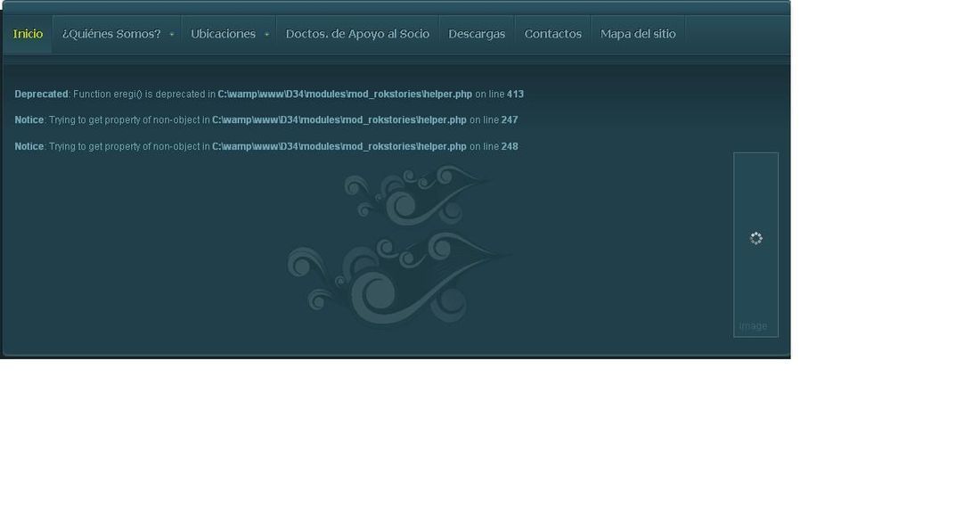The height and width of the screenshot is (525, 980).
Task: Click the error text 'line 413'
Action: pyautogui.click(x=507, y=94)
